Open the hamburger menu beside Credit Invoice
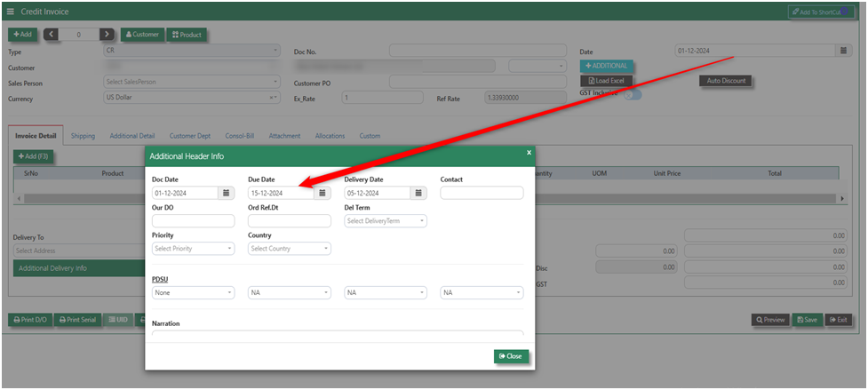Viewport: 868px width, 390px height. [11, 12]
